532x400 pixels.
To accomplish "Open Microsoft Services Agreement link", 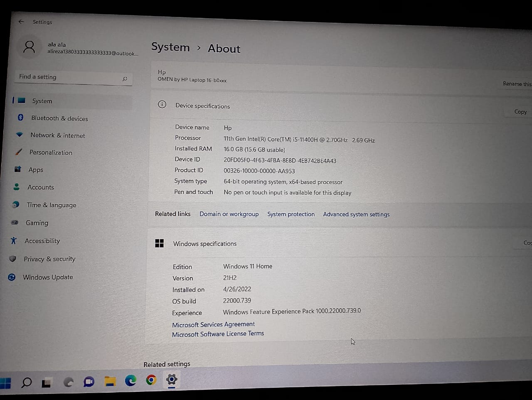I will 214,324.
